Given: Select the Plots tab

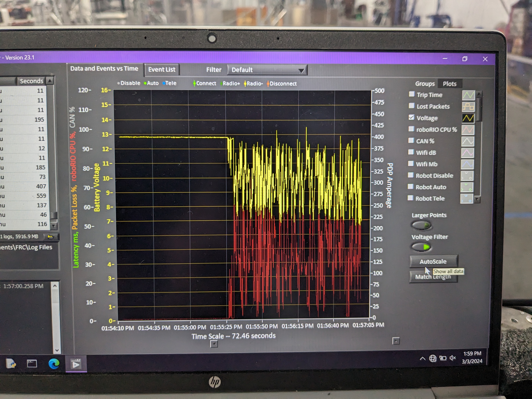Looking at the screenshot, I should pos(450,84).
